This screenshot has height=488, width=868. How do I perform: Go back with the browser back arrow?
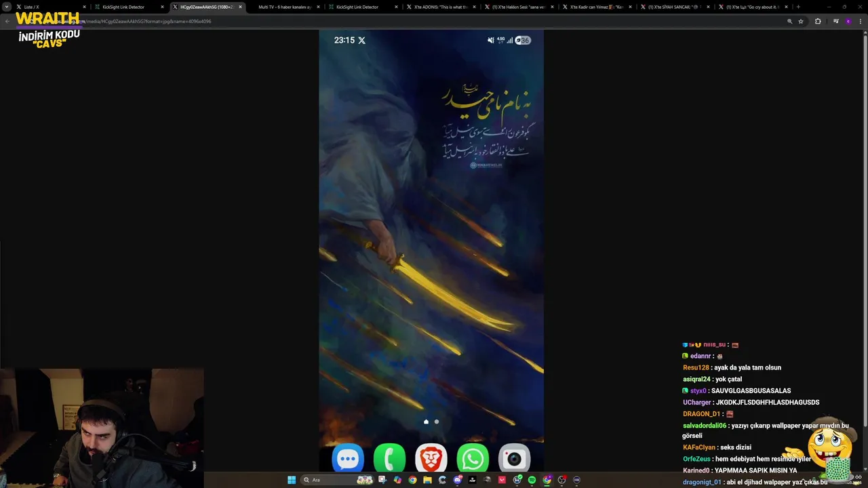tap(7, 21)
